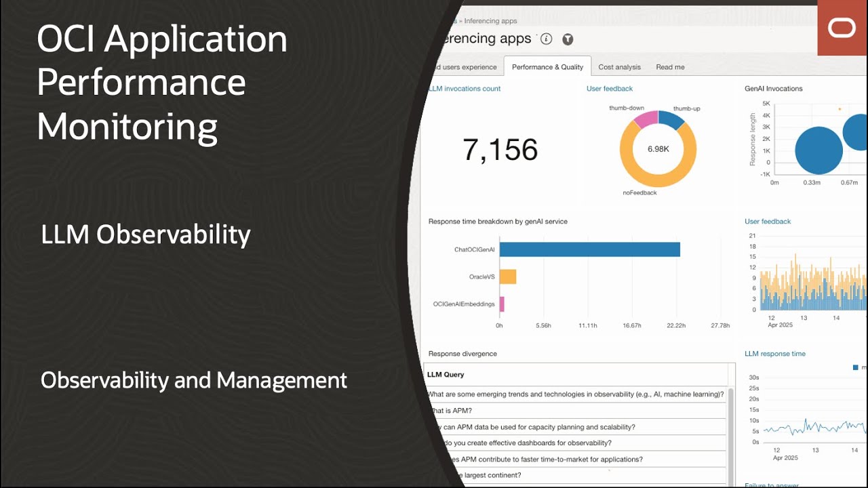Click the 6.98K donut center value
The width and height of the screenshot is (868, 488).
658,149
